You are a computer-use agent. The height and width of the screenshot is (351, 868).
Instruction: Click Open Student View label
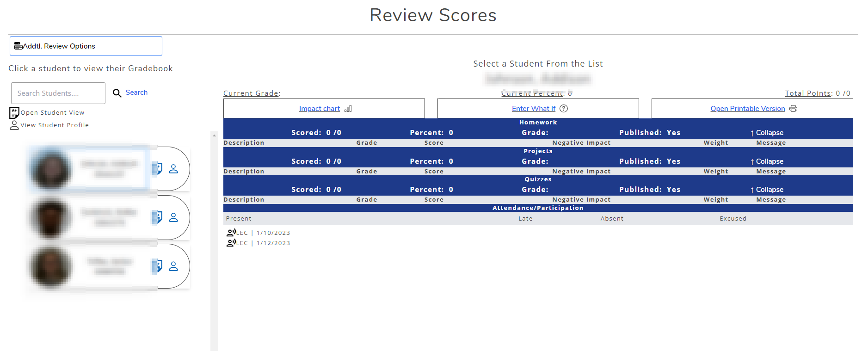(52, 112)
